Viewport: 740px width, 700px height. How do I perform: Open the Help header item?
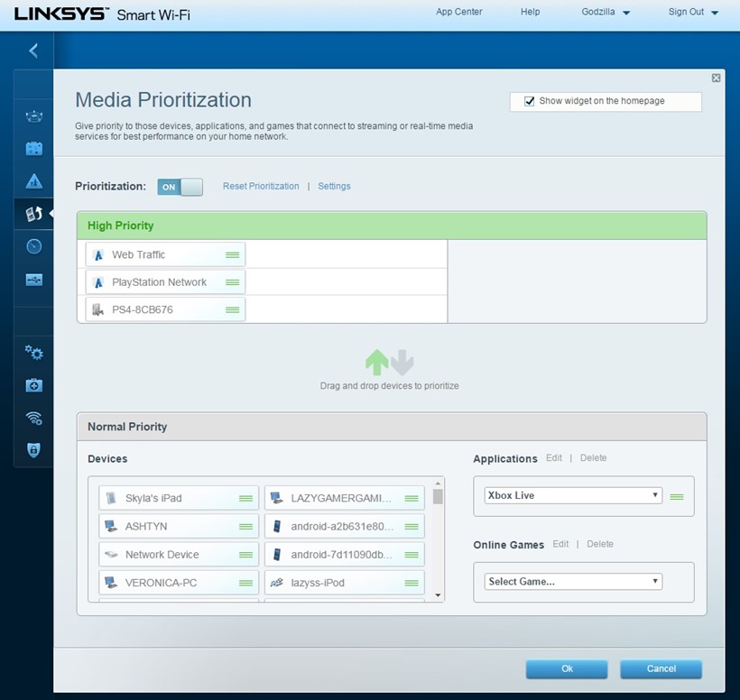coord(530,12)
